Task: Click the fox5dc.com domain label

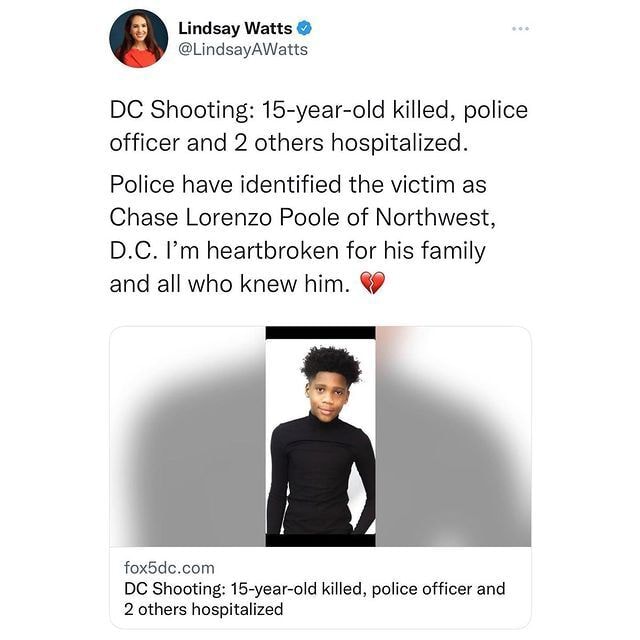Action: (x=169, y=568)
